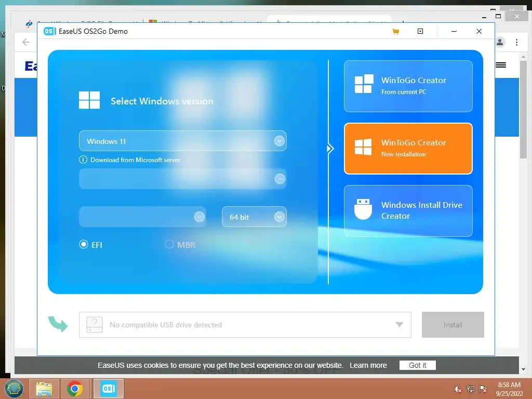Open the title bar dropdown menu icon

(x=420, y=31)
